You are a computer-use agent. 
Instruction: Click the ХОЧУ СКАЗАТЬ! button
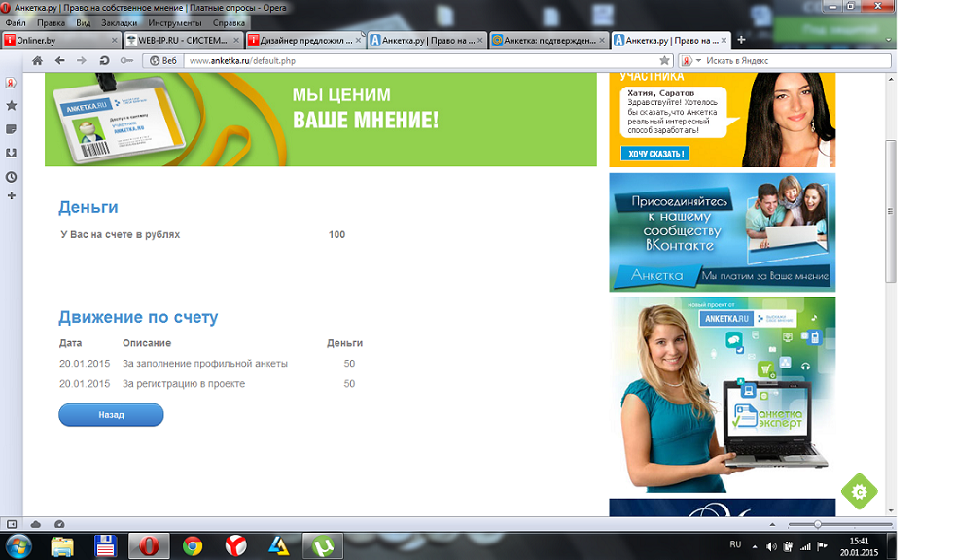pos(655,154)
